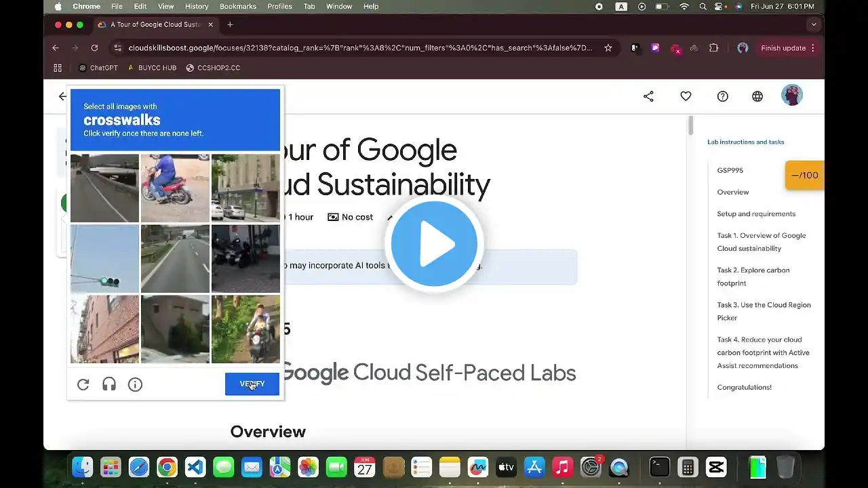Open Chrome's three-dot menu
868x488 pixels.
point(812,48)
